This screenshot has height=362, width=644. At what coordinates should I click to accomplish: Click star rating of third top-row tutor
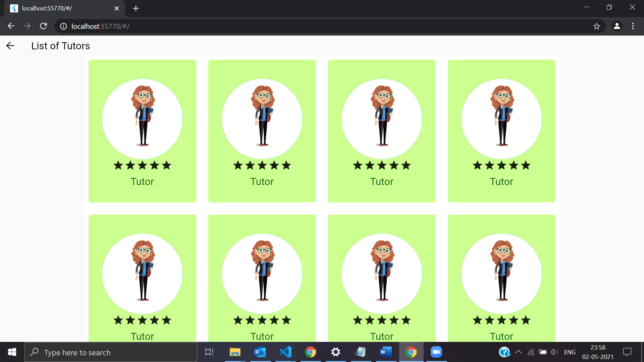click(x=382, y=165)
